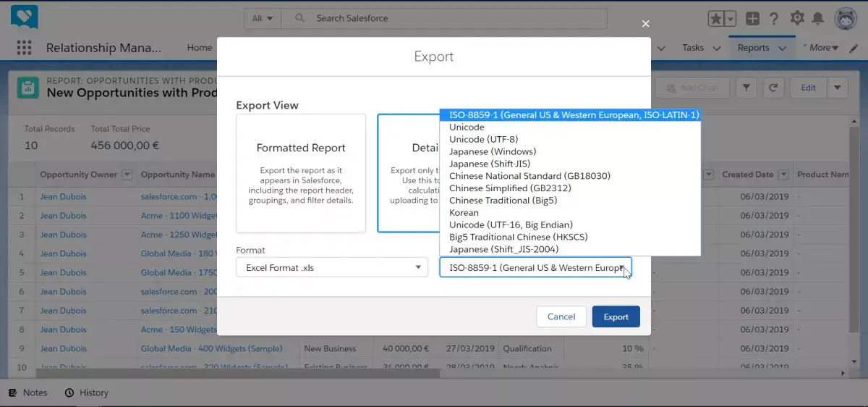Open the Excel Format .xls dropdown
Screen dimensions: 868x407
tap(332, 267)
